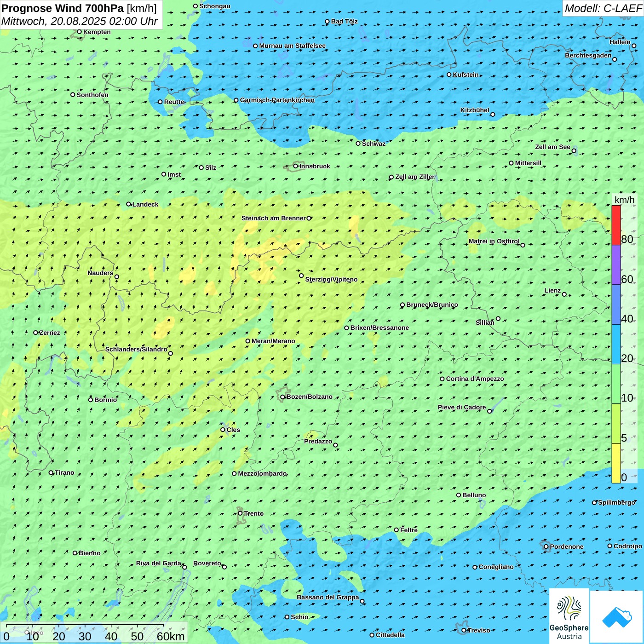Select the Landeck location marker
The image size is (644, 644).
[129, 204]
